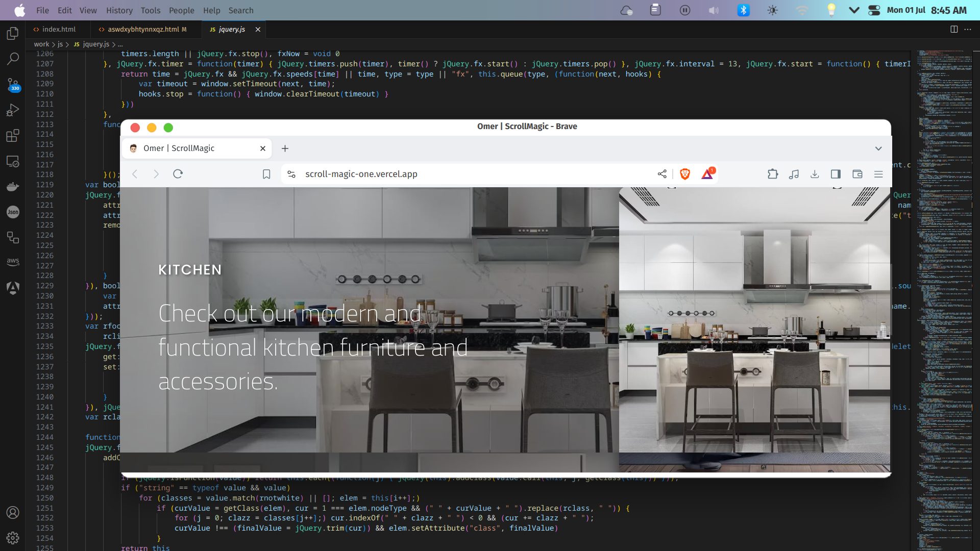980x551 pixels.
Task: Open the Run and Debug view
Action: [x=13, y=110]
